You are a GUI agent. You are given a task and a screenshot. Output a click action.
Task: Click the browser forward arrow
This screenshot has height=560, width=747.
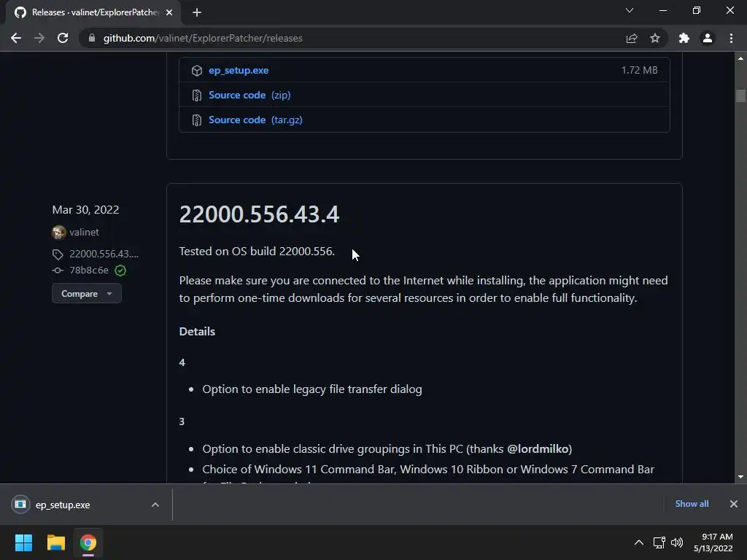tap(39, 38)
